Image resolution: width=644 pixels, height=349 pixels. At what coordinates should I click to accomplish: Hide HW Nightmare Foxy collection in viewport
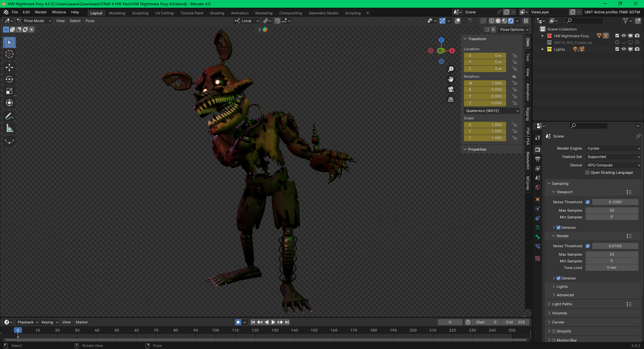pos(623,36)
